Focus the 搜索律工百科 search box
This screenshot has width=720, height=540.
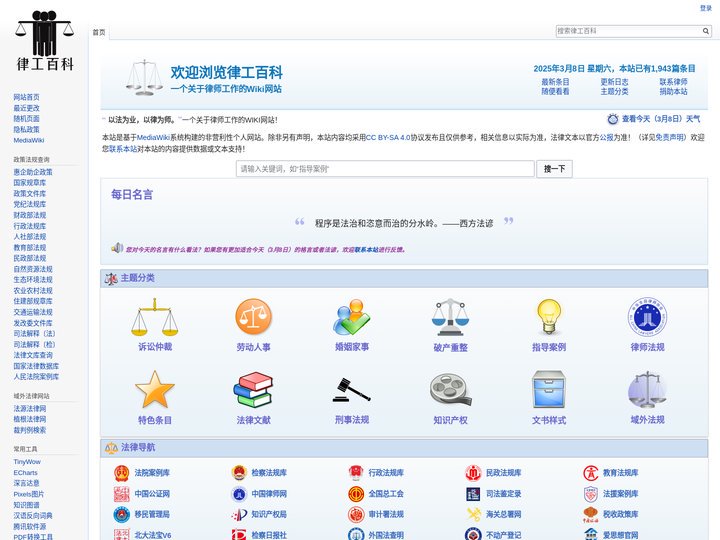coord(628,31)
